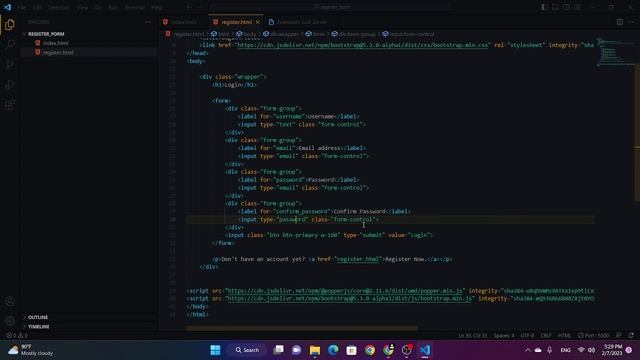Open Explorer panel more actions menu

coord(148,22)
